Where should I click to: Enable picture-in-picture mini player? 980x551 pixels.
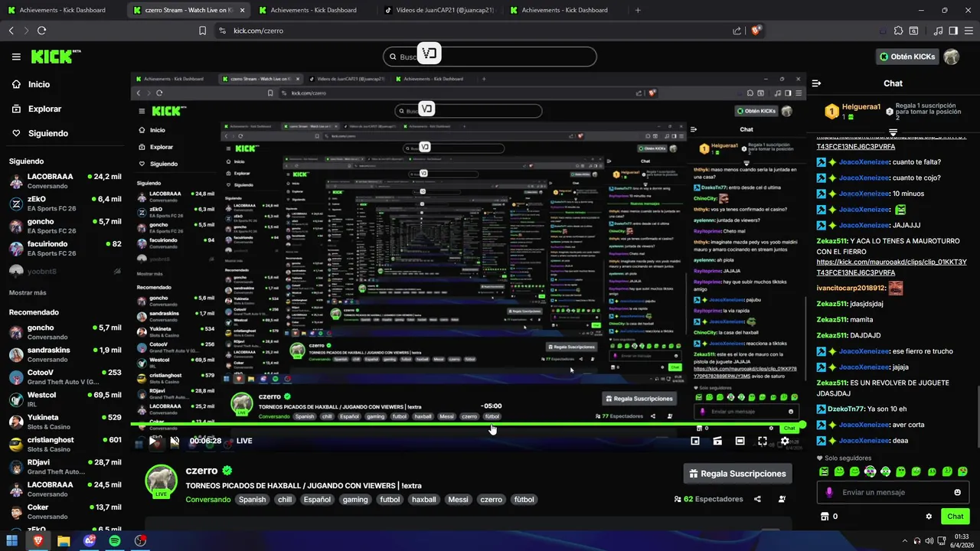pos(695,441)
